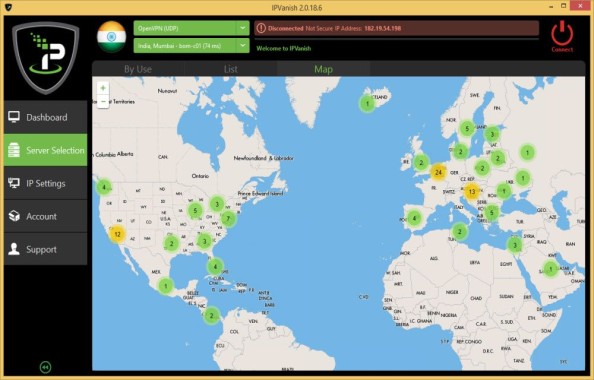Select the 1 server marker near U.A.E.
This screenshot has width=594, height=380.
(x=550, y=269)
